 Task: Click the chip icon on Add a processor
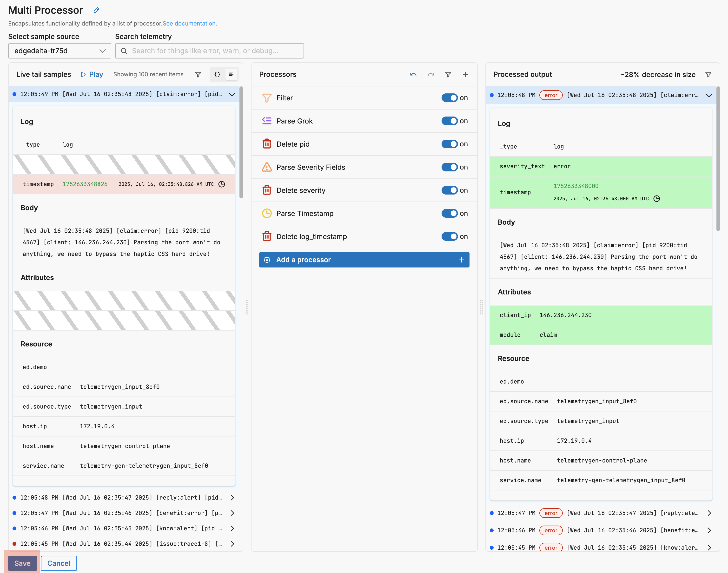click(267, 260)
